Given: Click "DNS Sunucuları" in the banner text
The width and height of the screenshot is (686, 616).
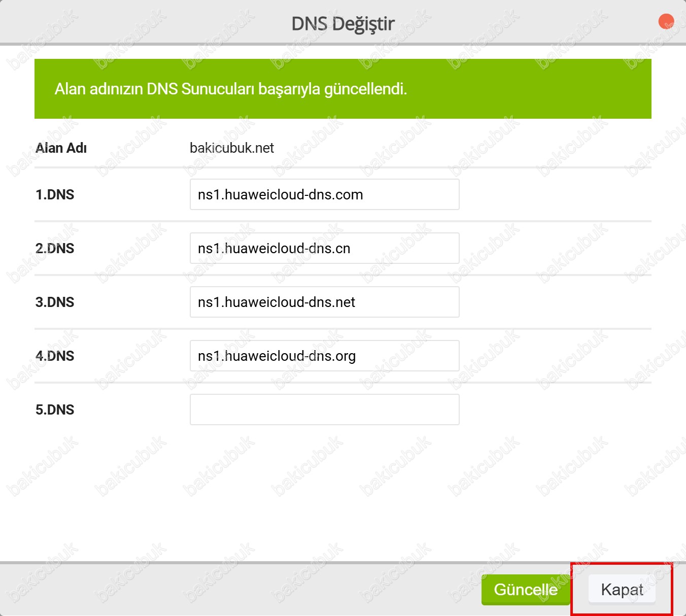Looking at the screenshot, I should 200,89.
